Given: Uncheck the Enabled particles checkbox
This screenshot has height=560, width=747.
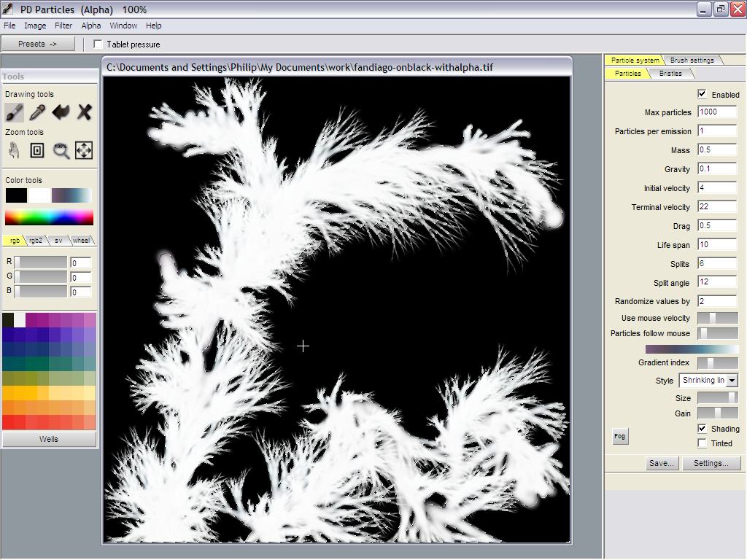Looking at the screenshot, I should [x=702, y=94].
